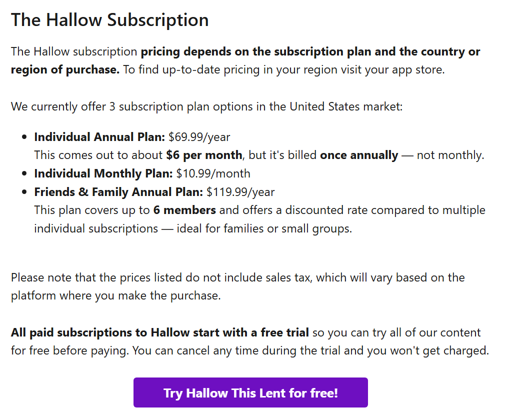Click the $119.99/year price
The height and width of the screenshot is (420, 511).
click(240, 192)
